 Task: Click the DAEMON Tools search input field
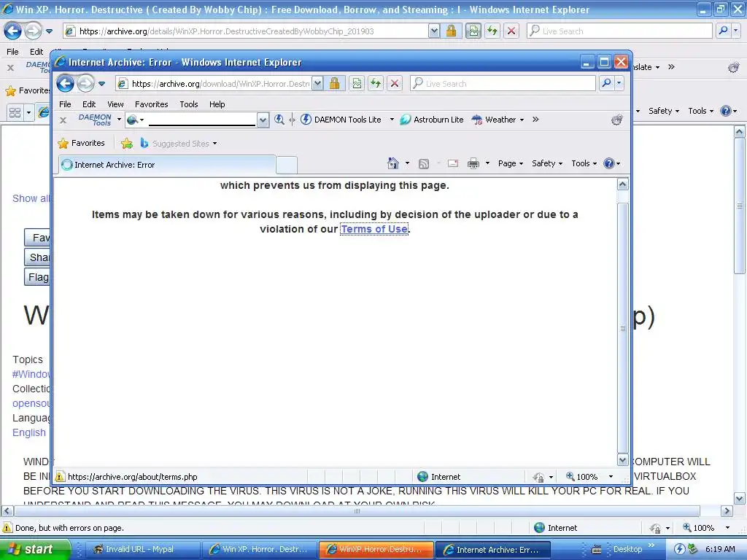click(x=202, y=120)
